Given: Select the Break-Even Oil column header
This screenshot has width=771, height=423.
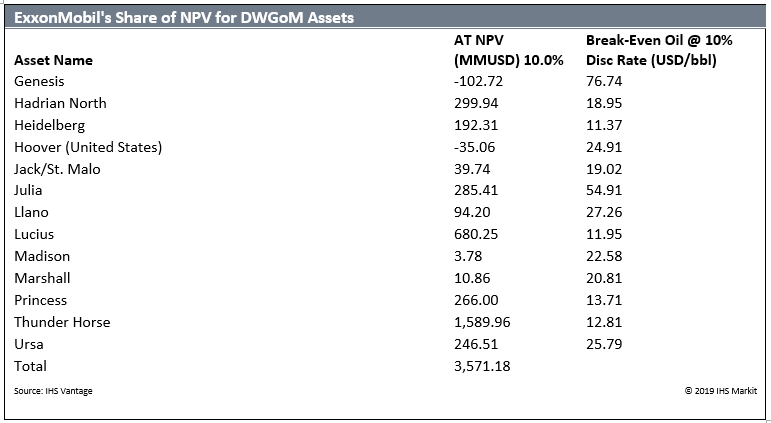Looking at the screenshot, I should coord(659,51).
